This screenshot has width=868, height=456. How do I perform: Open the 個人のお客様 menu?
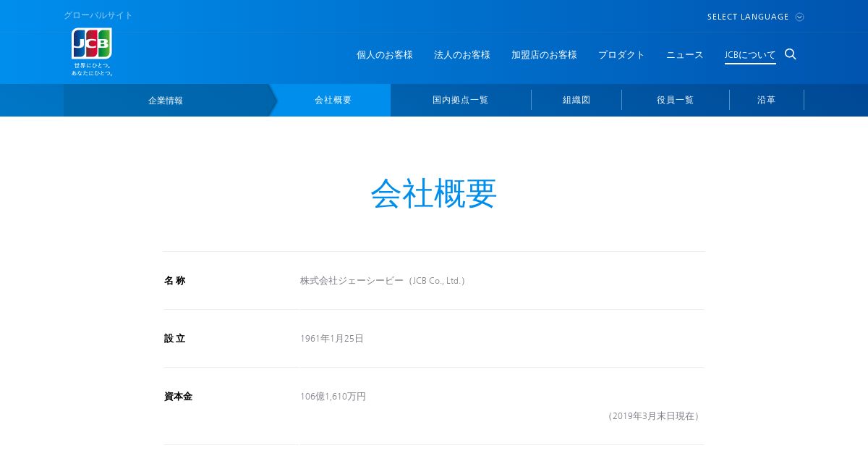pyautogui.click(x=385, y=55)
